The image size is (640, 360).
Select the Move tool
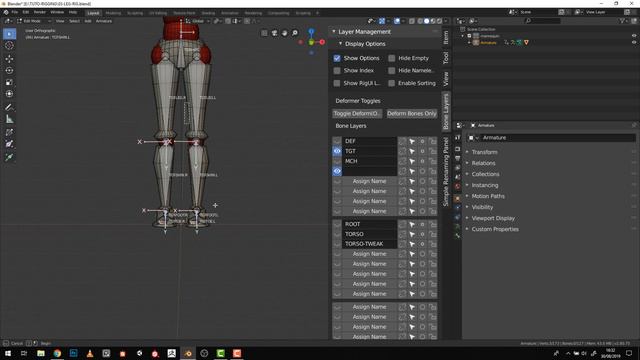coord(9,59)
